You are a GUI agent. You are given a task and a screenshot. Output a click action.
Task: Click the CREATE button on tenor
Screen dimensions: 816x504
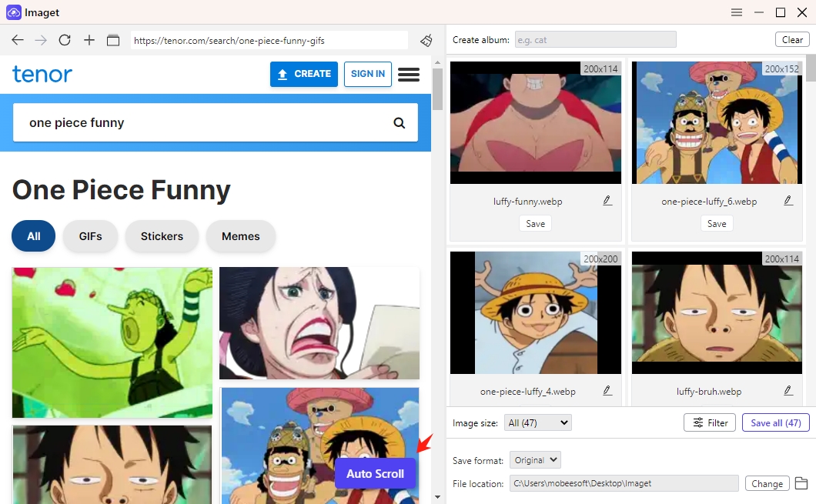pyautogui.click(x=304, y=74)
